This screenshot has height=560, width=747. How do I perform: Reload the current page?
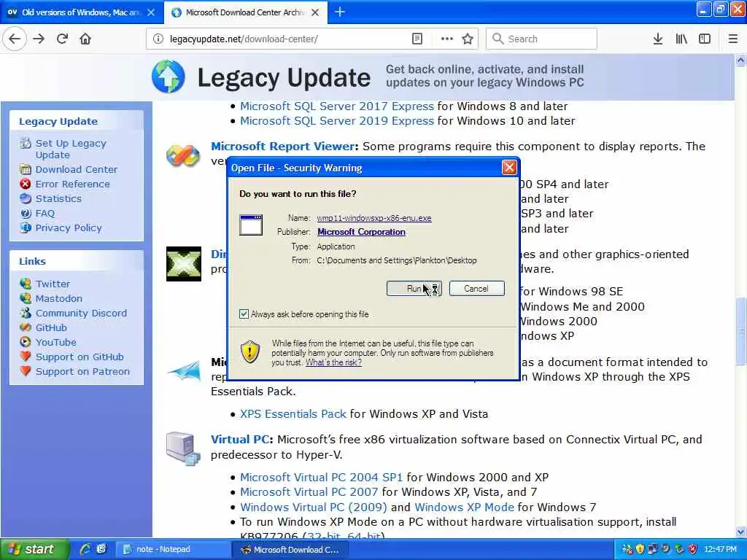coord(63,39)
